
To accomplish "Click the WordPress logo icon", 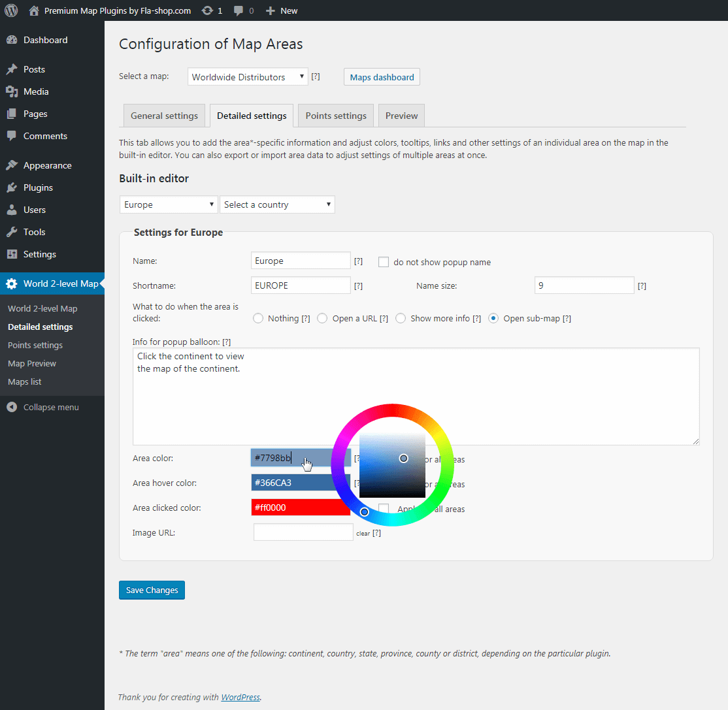I will coord(11,10).
